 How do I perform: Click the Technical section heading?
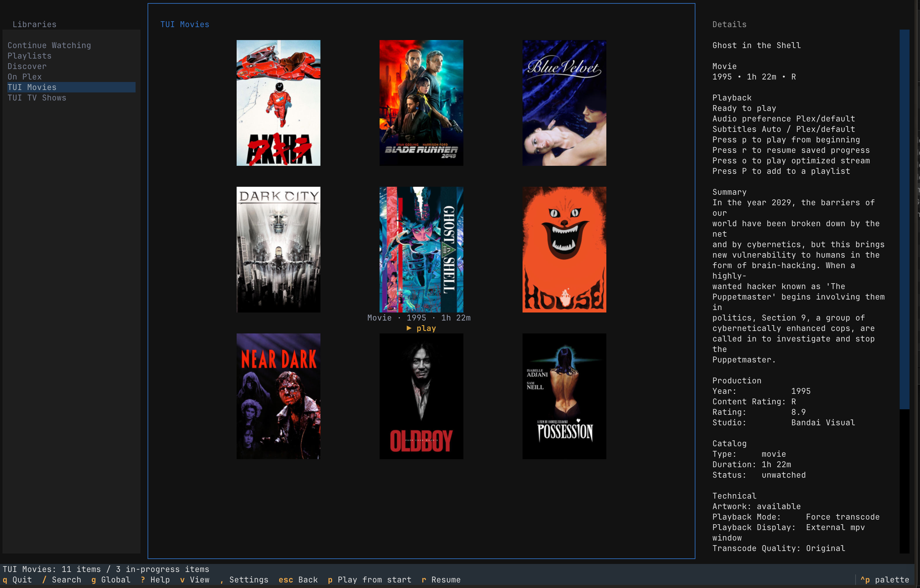(734, 496)
